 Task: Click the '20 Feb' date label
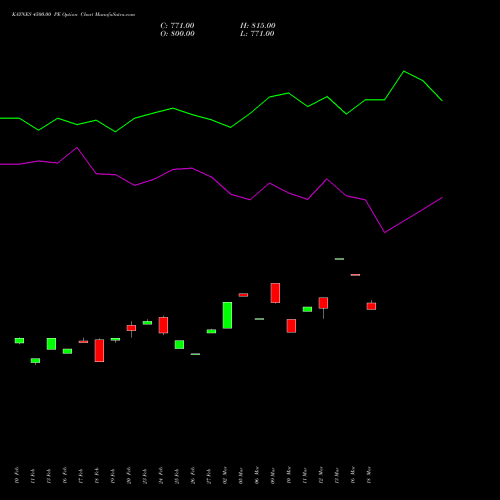129,475
